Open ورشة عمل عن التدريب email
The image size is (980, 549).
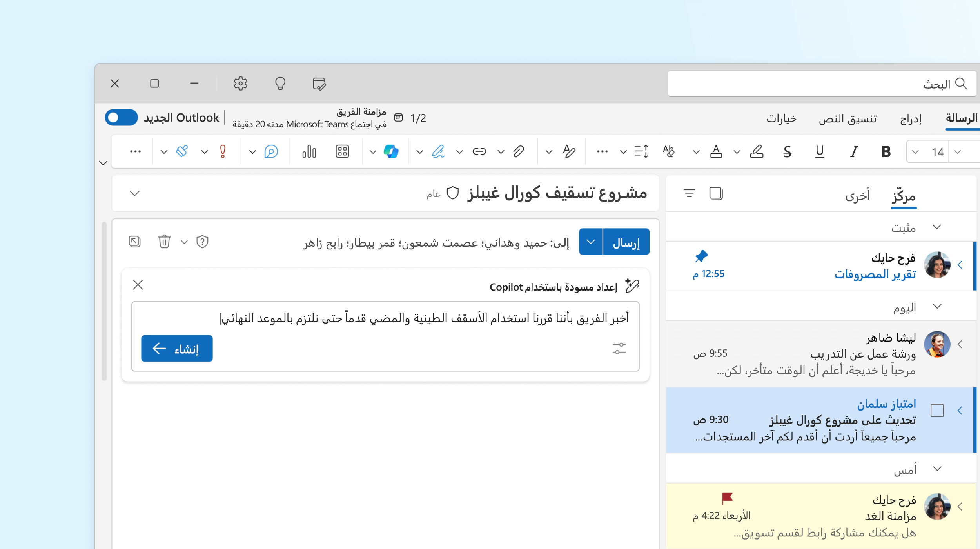pyautogui.click(x=821, y=354)
